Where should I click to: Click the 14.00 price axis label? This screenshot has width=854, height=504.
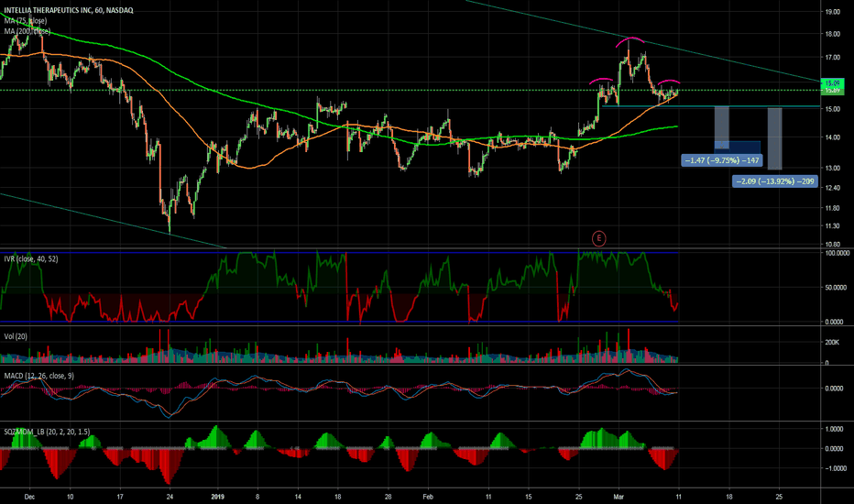pos(832,137)
